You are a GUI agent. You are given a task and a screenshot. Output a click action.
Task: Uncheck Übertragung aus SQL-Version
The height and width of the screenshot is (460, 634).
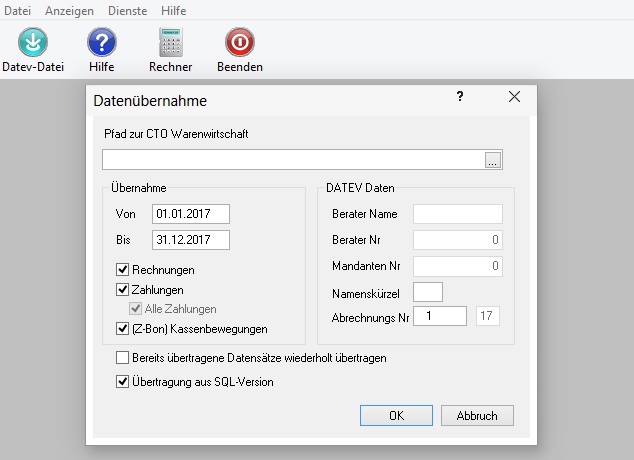(123, 381)
